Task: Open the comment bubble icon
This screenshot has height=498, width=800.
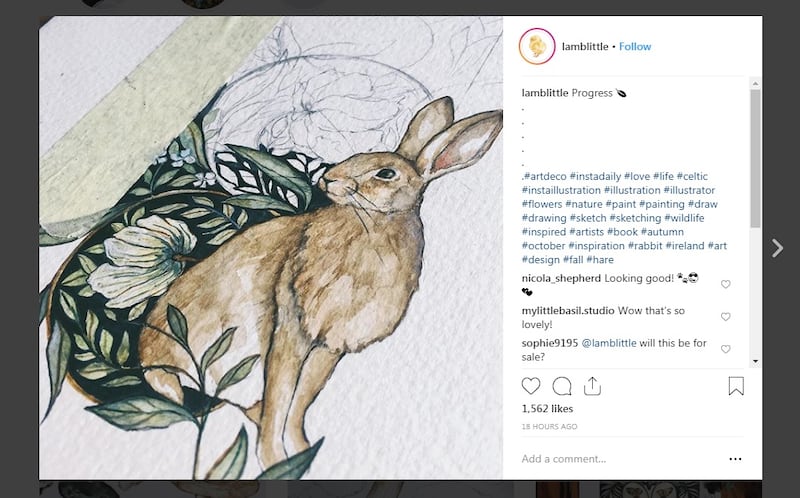Action: [x=562, y=386]
